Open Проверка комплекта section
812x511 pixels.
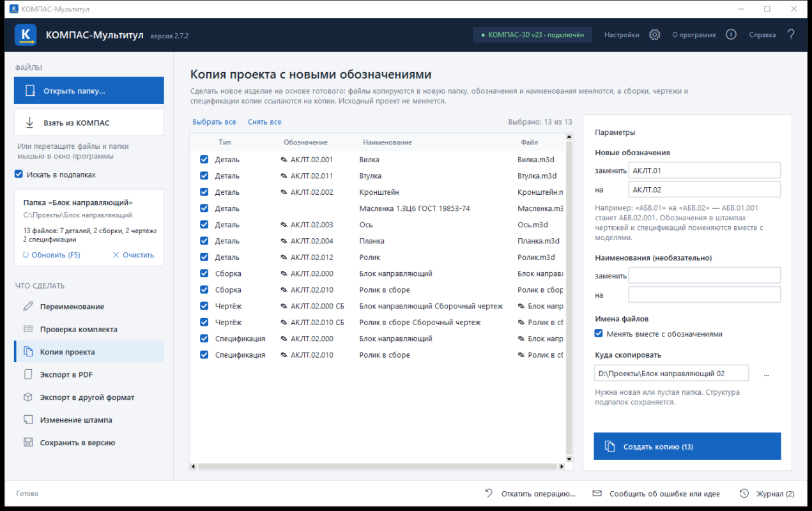tap(89, 329)
